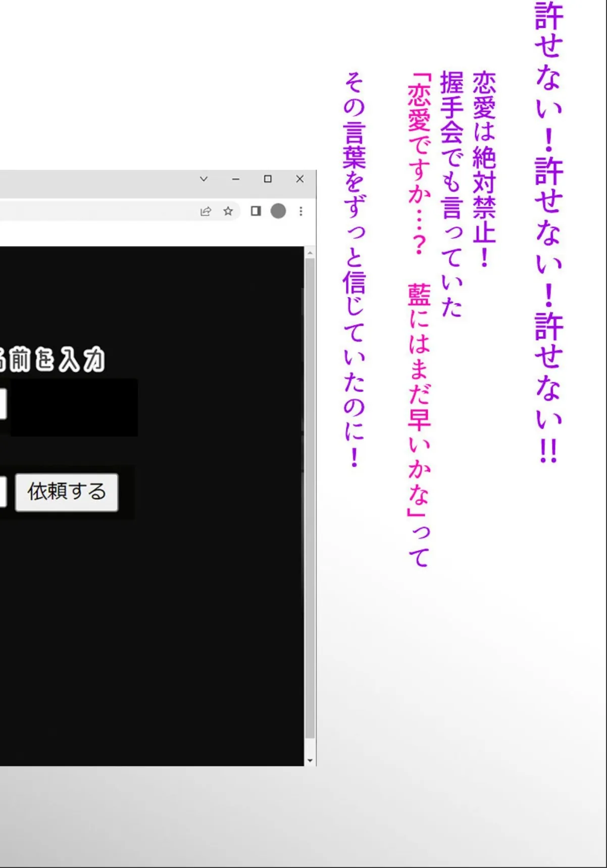The image size is (607, 868).
Task: Bookmark this page with the star icon
Action: [228, 211]
